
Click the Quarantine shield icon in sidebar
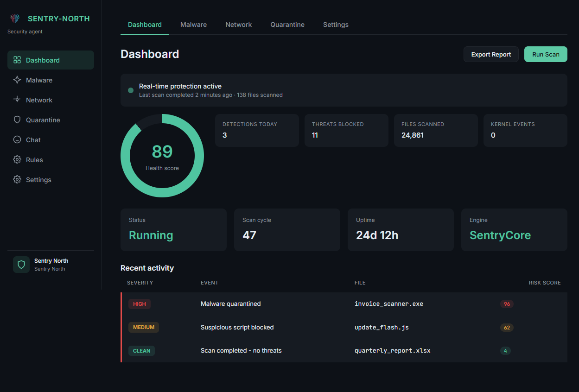[x=17, y=120]
